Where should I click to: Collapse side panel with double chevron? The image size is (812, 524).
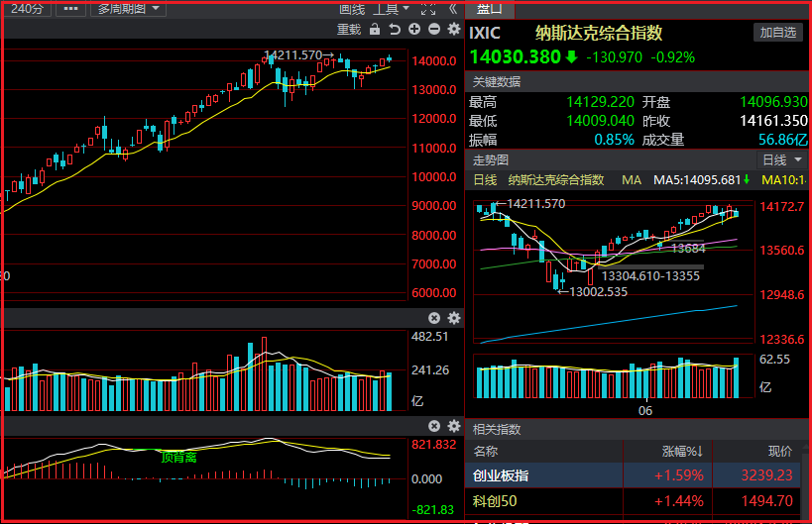tap(453, 9)
